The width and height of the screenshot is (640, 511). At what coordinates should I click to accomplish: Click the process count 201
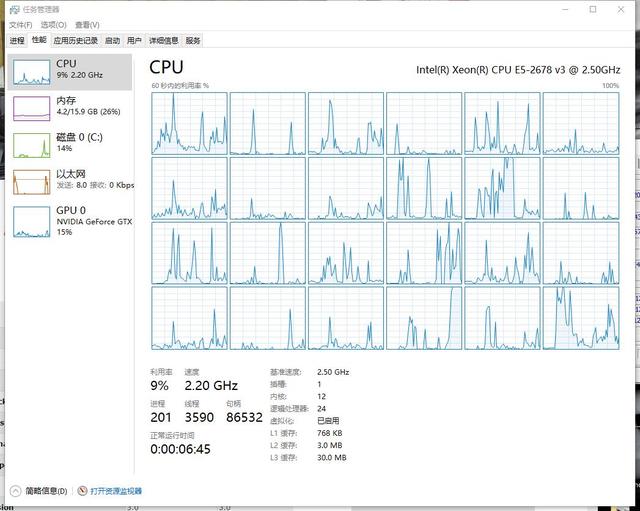coord(161,418)
